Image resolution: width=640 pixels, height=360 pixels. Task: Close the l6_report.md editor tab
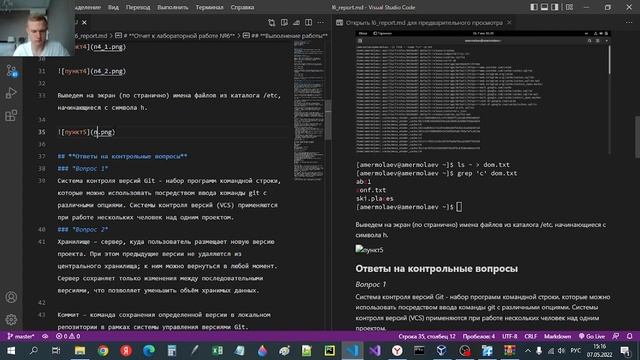(x=84, y=22)
